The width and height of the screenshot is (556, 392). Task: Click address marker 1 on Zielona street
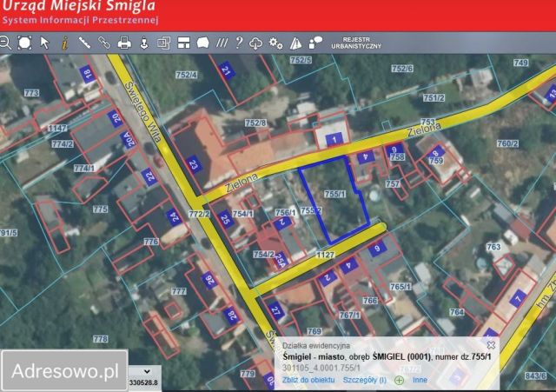tap(334, 139)
